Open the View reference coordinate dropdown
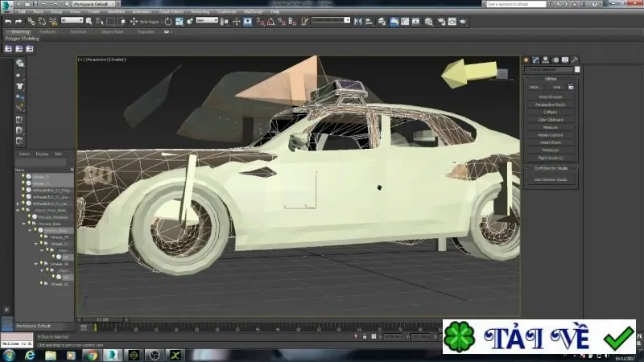The image size is (644, 362). tap(207, 20)
